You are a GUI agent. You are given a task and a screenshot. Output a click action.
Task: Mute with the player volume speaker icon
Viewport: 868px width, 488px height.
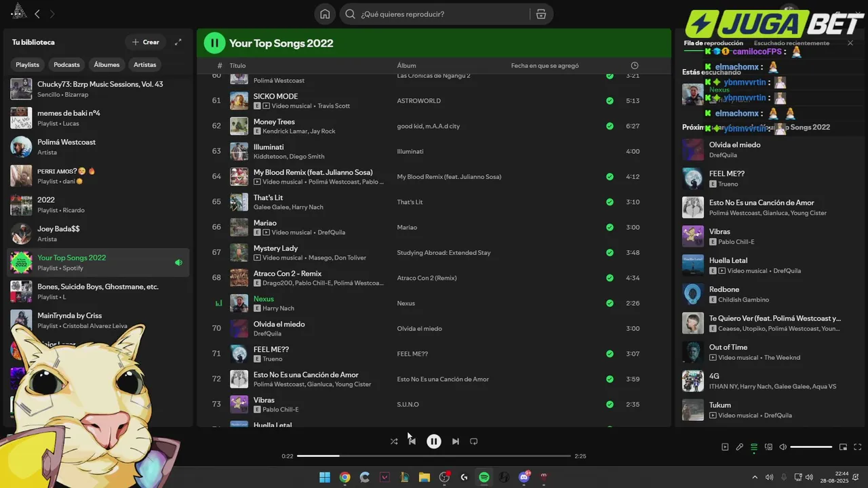783,447
